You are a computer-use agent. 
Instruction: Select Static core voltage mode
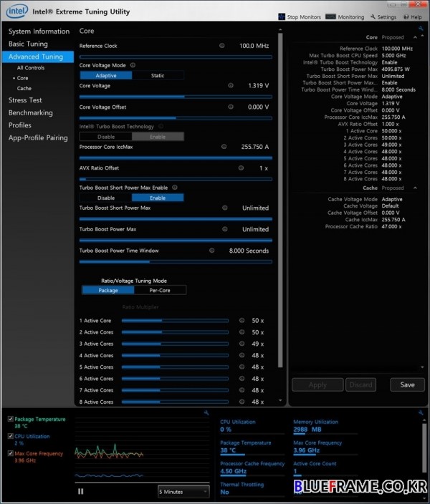(158, 76)
